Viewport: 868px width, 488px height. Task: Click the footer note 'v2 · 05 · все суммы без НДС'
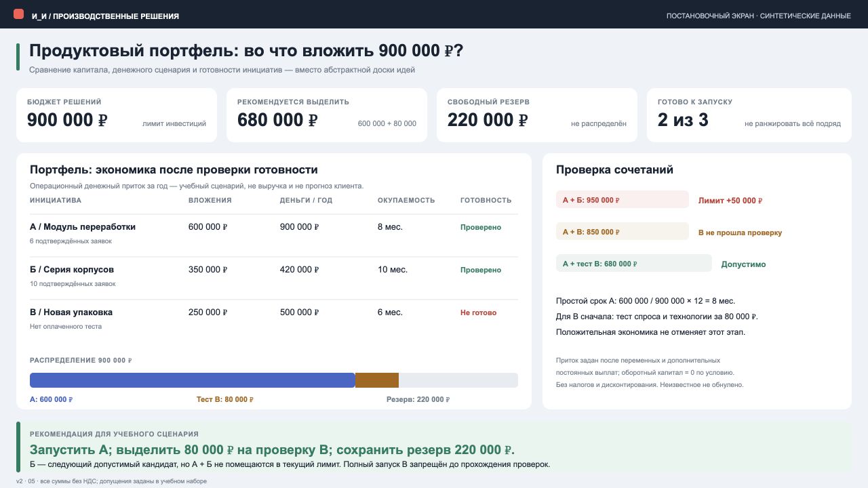[111, 481]
